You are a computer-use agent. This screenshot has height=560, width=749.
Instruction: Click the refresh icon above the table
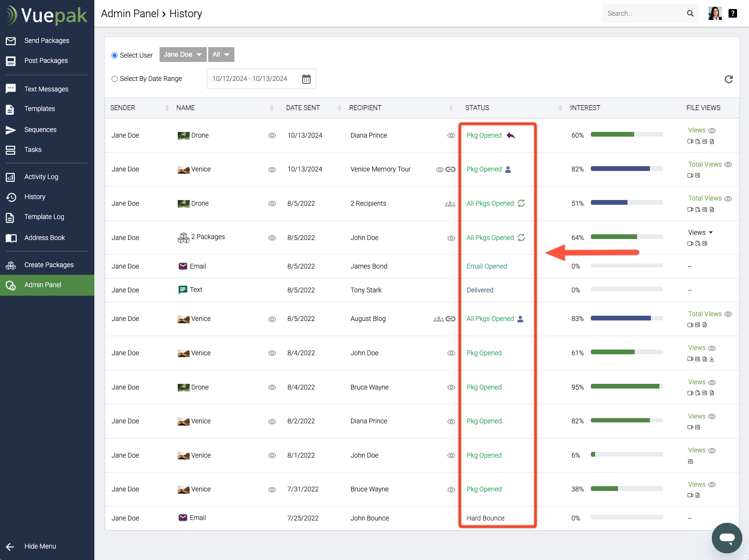[x=729, y=80]
